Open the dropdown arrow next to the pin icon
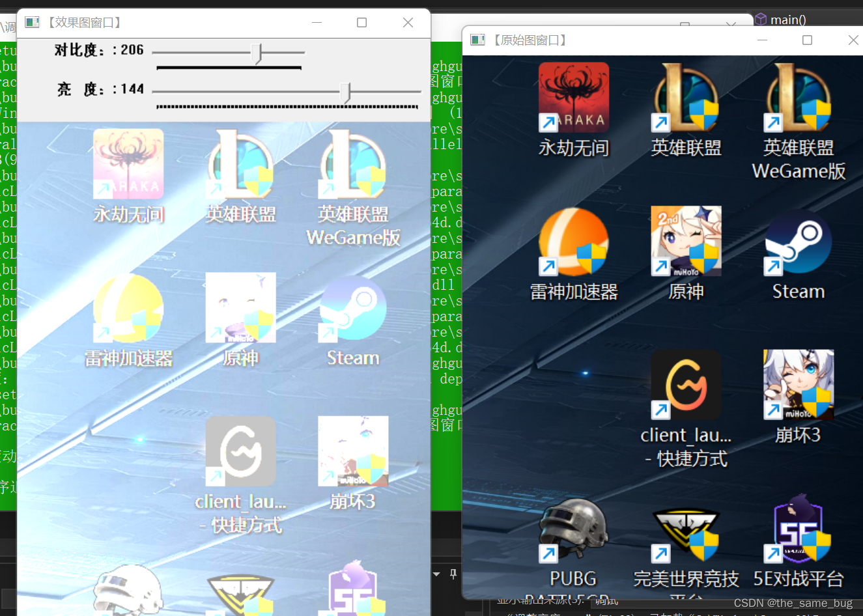Image resolution: width=863 pixels, height=616 pixels. pos(436,574)
